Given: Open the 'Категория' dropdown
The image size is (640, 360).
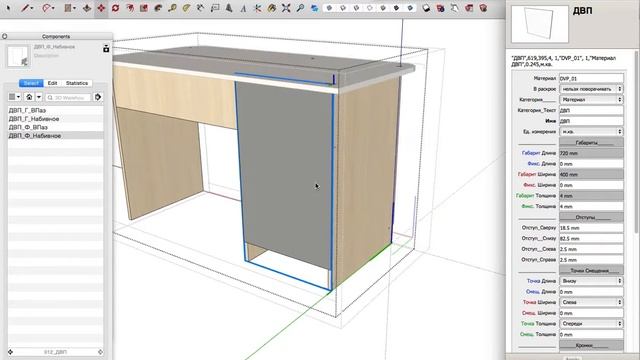Looking at the screenshot, I should [591, 99].
